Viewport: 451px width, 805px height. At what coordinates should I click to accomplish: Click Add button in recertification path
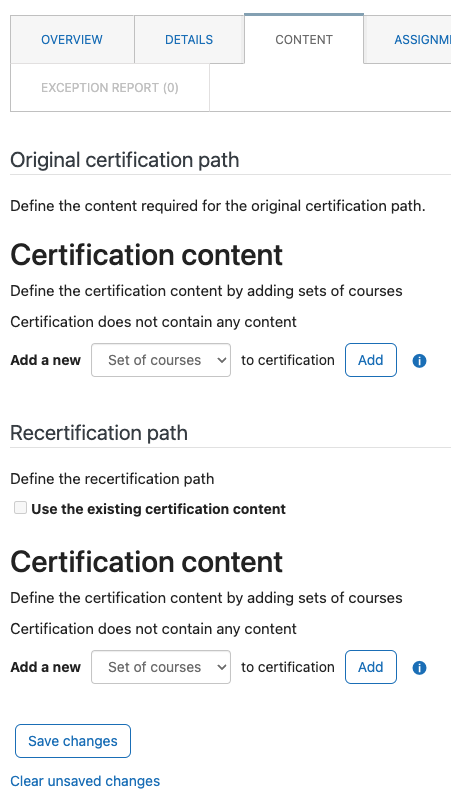click(x=371, y=667)
